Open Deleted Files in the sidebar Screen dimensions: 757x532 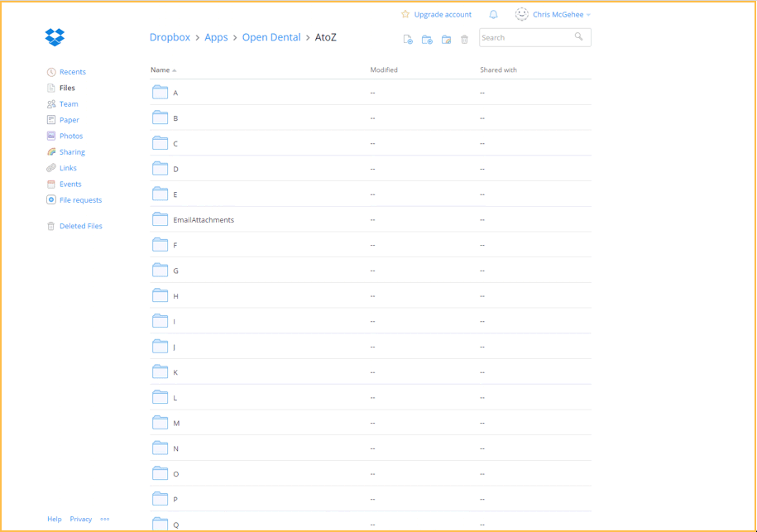(x=80, y=226)
